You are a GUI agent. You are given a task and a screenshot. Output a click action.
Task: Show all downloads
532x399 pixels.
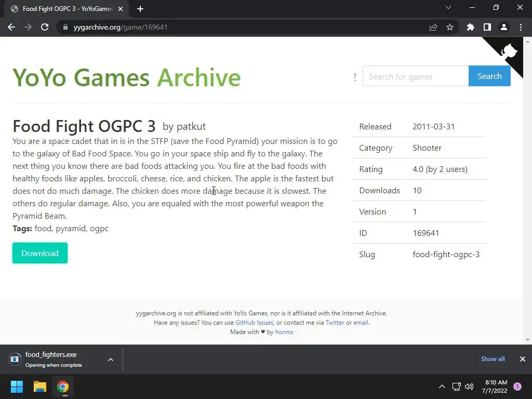coord(493,359)
